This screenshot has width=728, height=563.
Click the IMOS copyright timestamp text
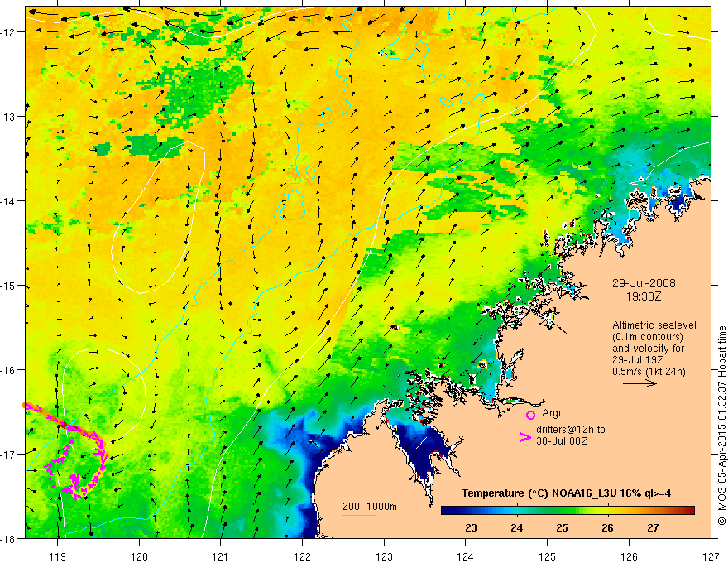[721, 426]
